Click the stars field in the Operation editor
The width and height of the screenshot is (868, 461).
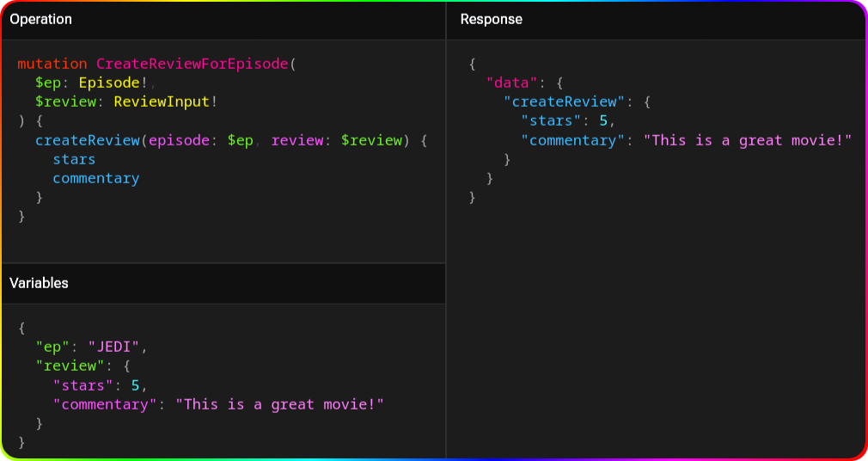tap(74, 159)
